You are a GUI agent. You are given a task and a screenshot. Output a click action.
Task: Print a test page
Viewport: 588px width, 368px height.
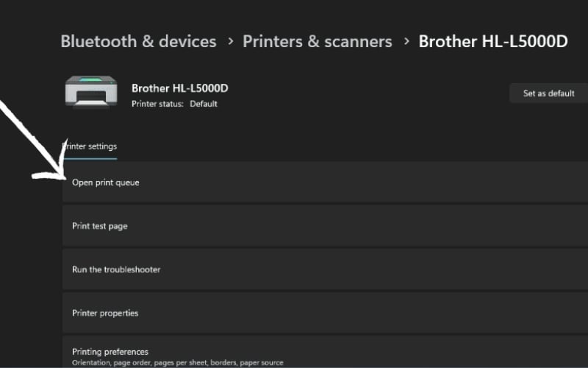pyautogui.click(x=99, y=226)
